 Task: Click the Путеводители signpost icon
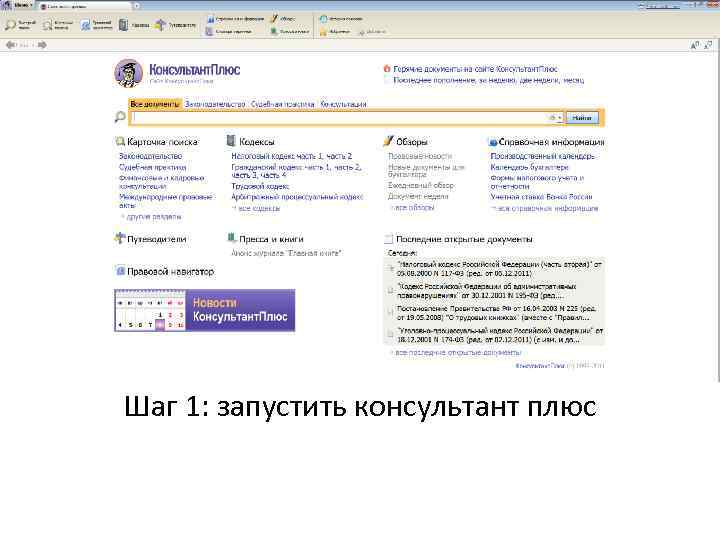pos(119,238)
